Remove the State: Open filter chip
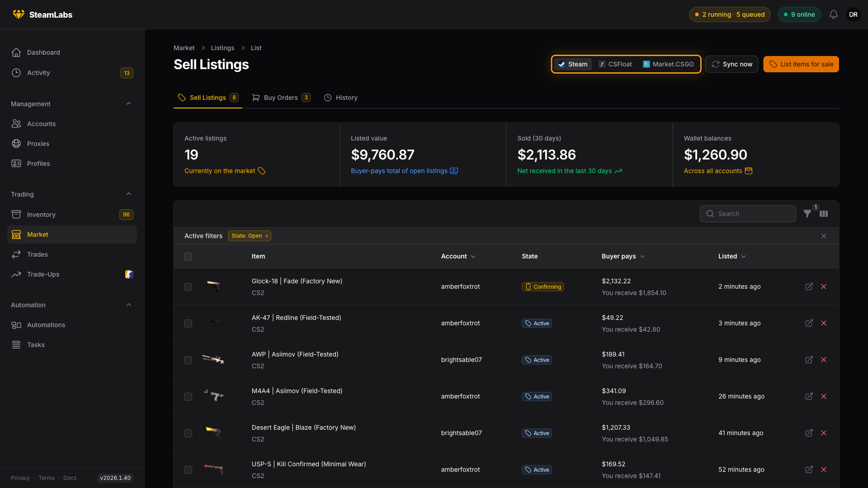868x488 pixels. 267,236
